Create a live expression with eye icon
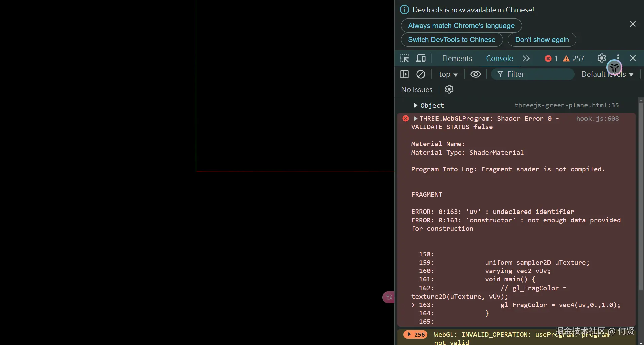The width and height of the screenshot is (644, 345). (476, 74)
